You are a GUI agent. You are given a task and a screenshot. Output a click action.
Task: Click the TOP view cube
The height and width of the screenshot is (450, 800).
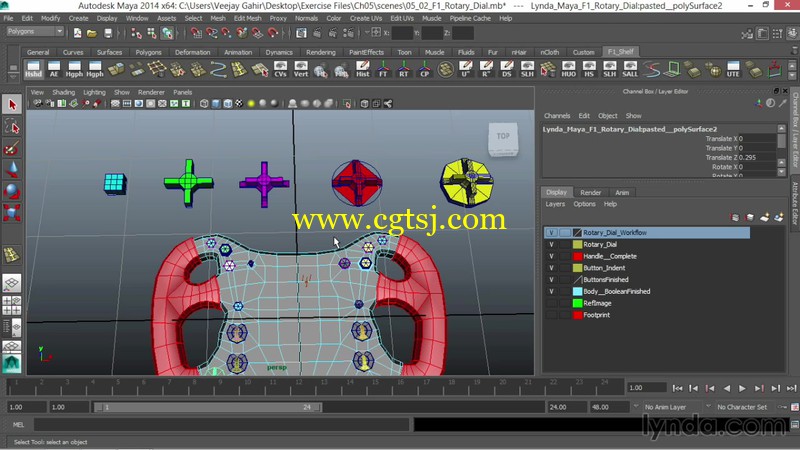pos(503,138)
